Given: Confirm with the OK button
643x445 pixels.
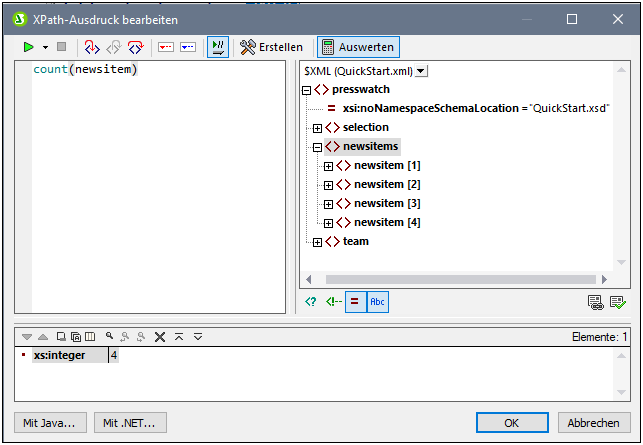Looking at the screenshot, I should point(512,423).
